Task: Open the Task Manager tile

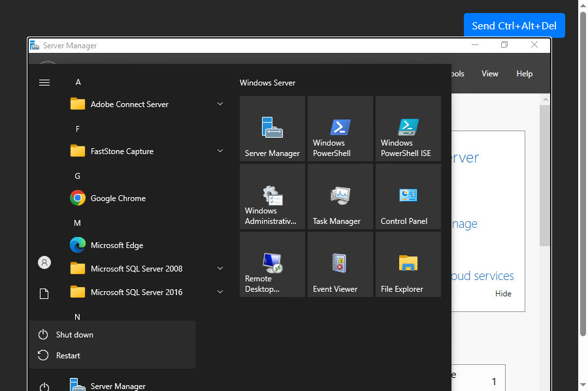Action: [x=340, y=196]
